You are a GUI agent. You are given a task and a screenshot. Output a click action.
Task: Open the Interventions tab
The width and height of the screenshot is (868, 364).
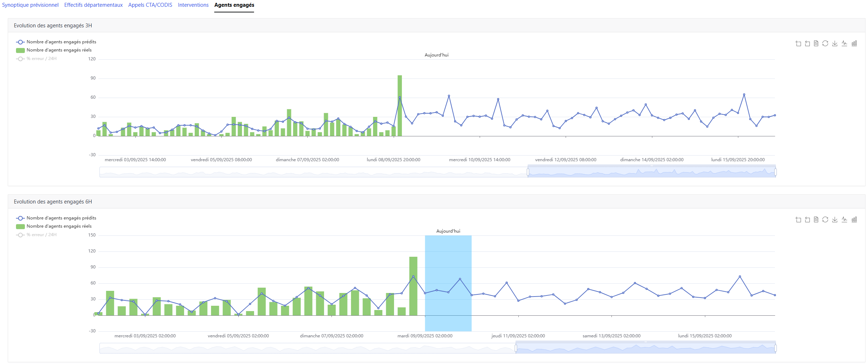point(193,5)
